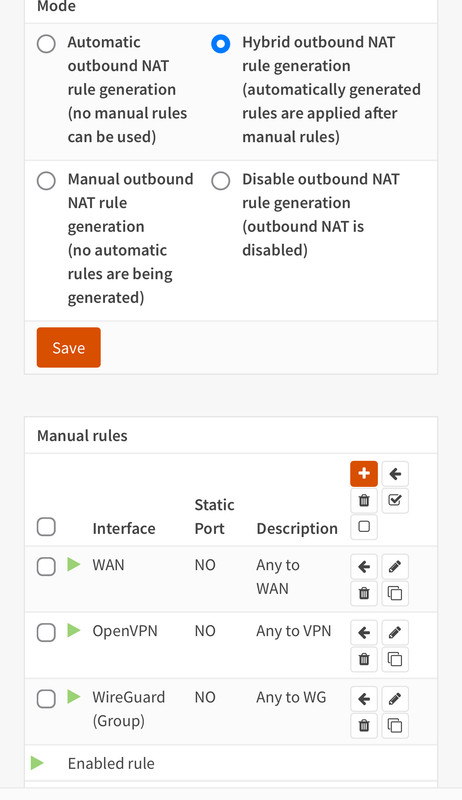This screenshot has width=462, height=800.
Task: Edit the WAN rule with pencil icon
Action: click(x=395, y=566)
